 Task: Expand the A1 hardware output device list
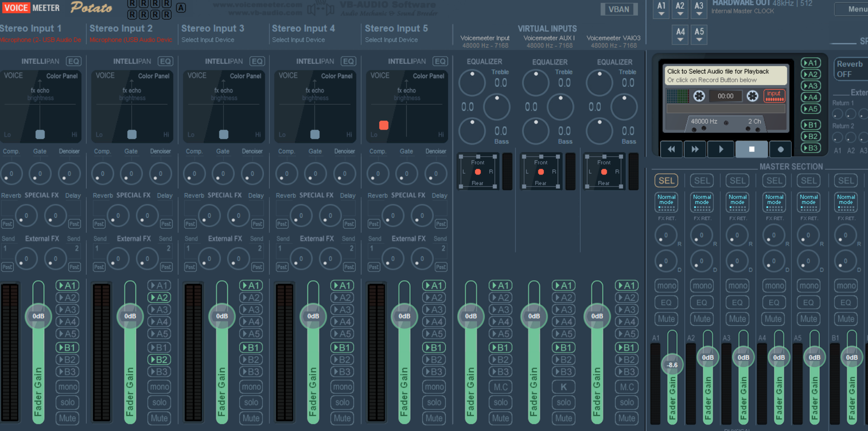pyautogui.click(x=661, y=9)
